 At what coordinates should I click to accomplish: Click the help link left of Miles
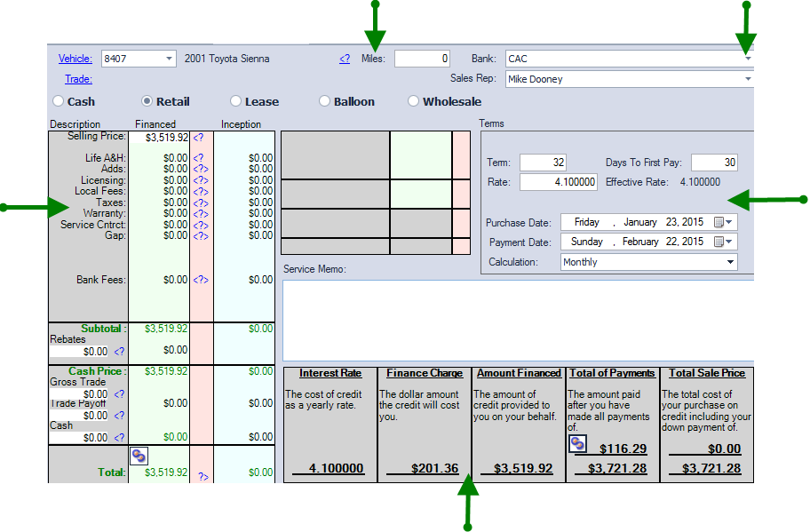(x=345, y=59)
